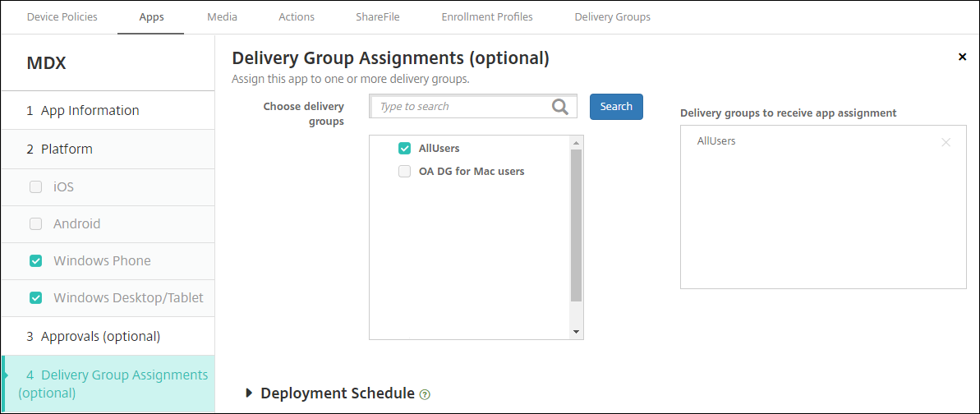The width and height of the screenshot is (980, 414).
Task: Close the Delivery Group Assignments panel
Action: click(962, 57)
